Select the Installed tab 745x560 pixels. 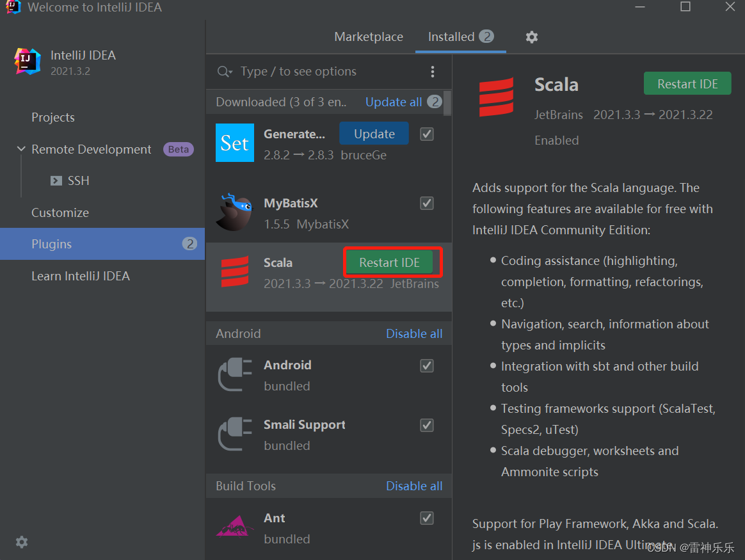tap(460, 36)
